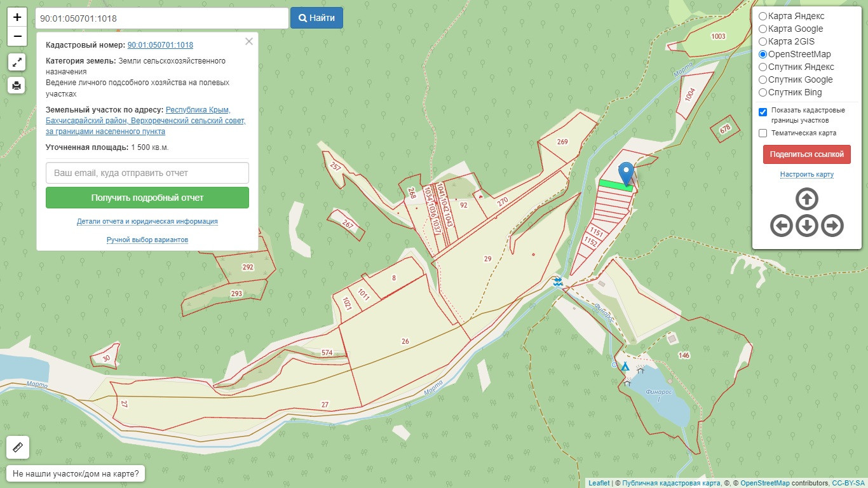Click parcel number 293 on map
868x488 pixels.
click(x=236, y=294)
